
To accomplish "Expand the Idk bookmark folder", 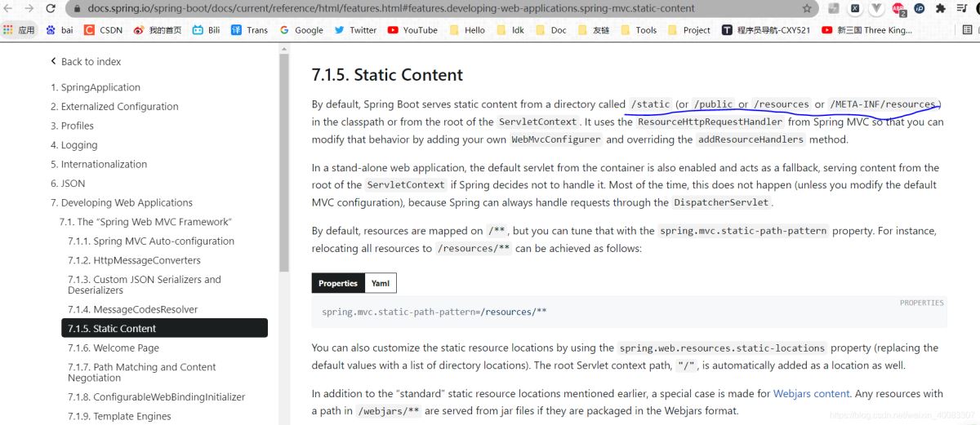I will 510,30.
